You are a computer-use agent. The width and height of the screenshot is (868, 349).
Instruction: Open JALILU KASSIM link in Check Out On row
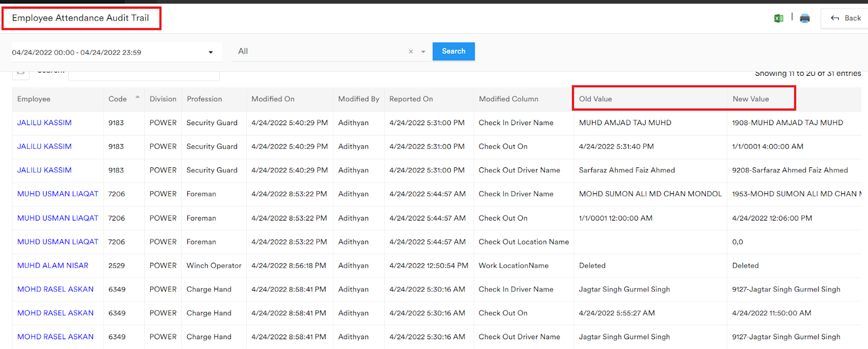(x=44, y=146)
